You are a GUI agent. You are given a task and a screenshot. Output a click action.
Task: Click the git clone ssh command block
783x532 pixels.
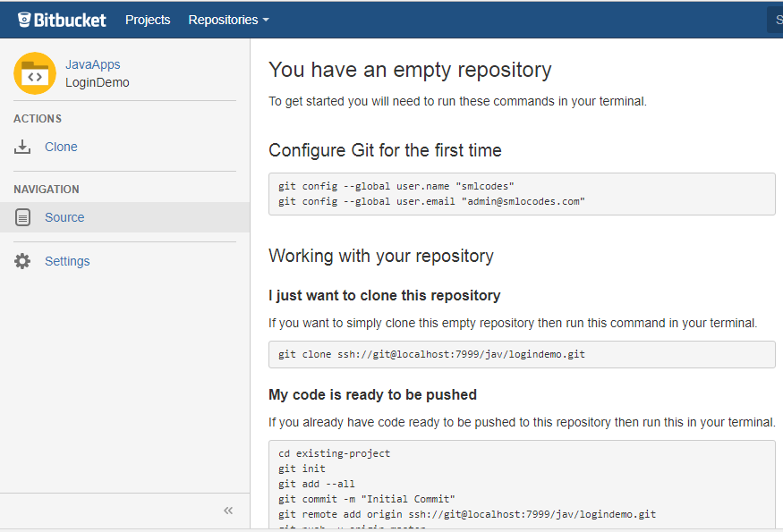point(431,354)
